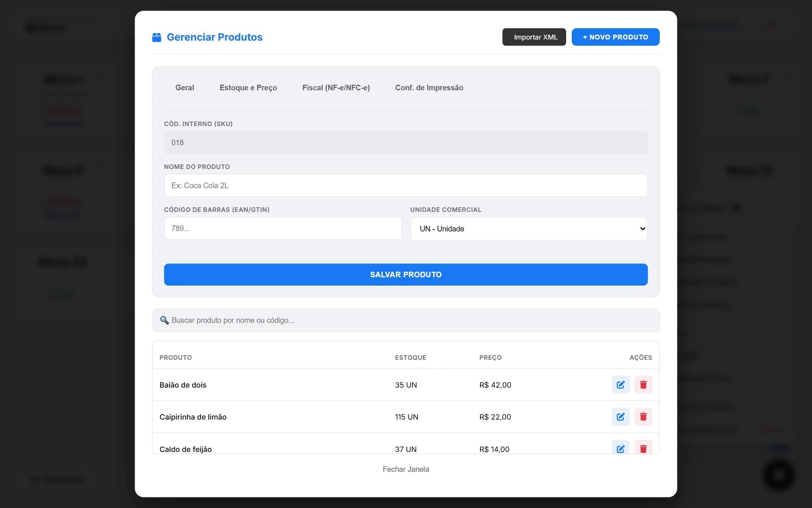
Task: Click the PREÇO column header
Action: click(x=491, y=357)
